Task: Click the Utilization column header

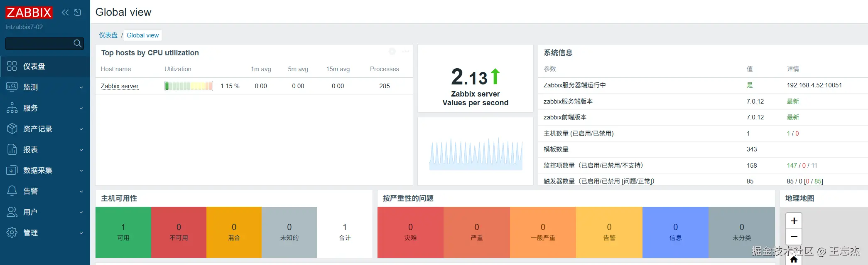Action: pos(178,69)
